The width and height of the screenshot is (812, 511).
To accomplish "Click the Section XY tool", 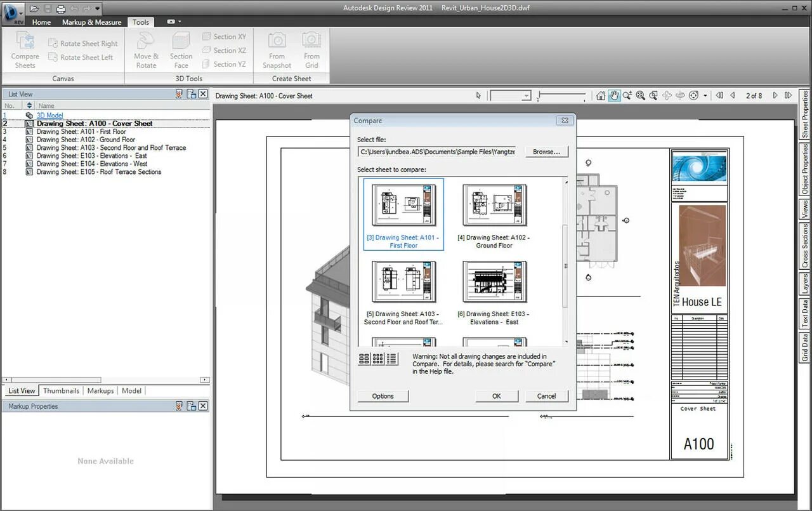I will coord(224,37).
